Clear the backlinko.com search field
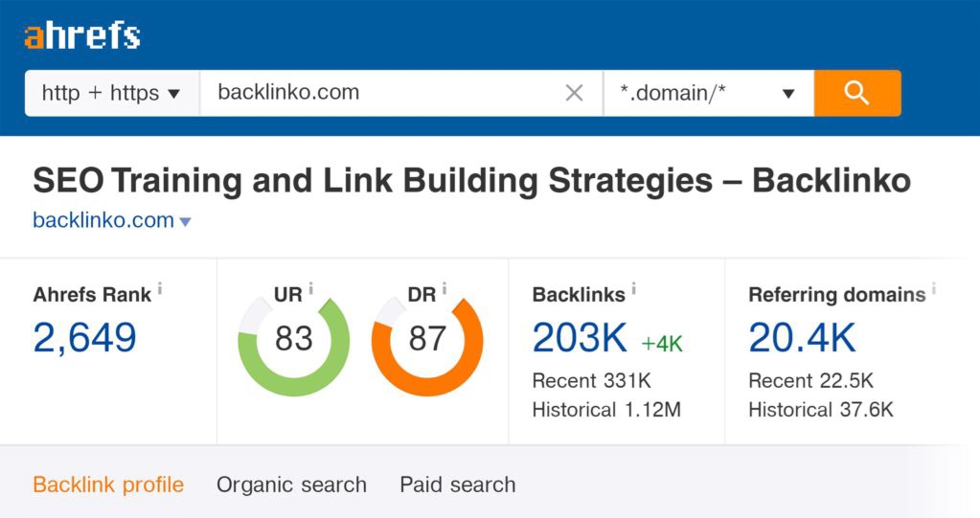980x518 pixels. (574, 93)
